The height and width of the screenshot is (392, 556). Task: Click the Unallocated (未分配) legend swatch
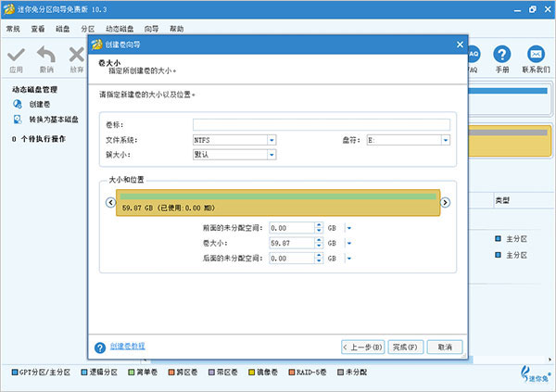(340, 373)
